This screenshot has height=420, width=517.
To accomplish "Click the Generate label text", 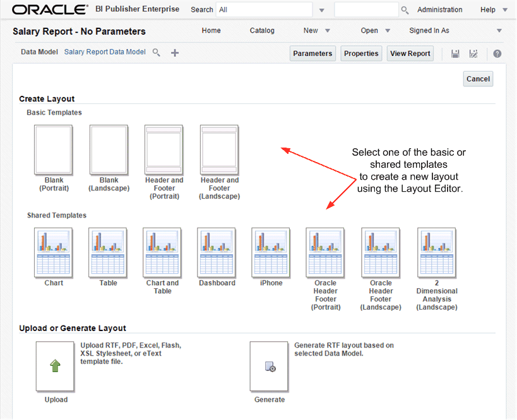I will pyautogui.click(x=270, y=399).
